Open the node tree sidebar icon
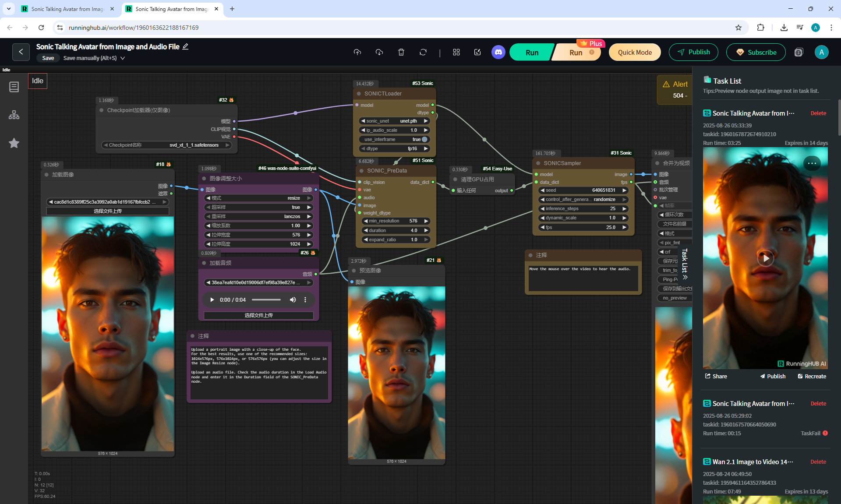This screenshot has height=504, width=841. [x=14, y=115]
